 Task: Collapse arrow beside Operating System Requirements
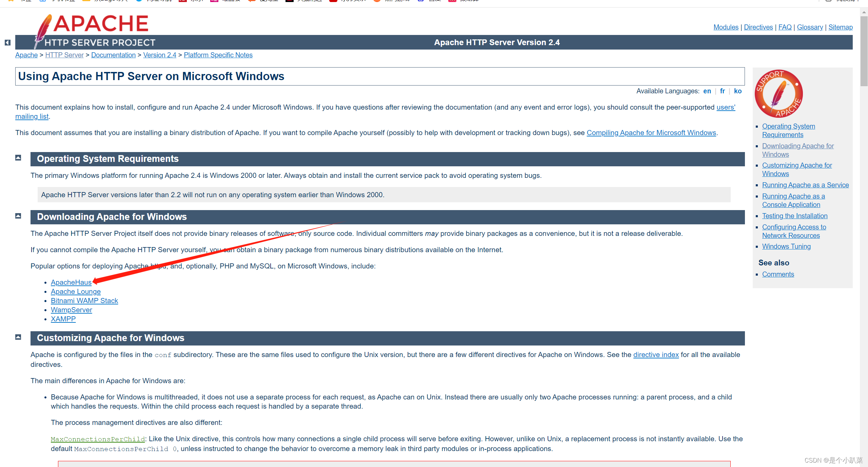click(18, 158)
